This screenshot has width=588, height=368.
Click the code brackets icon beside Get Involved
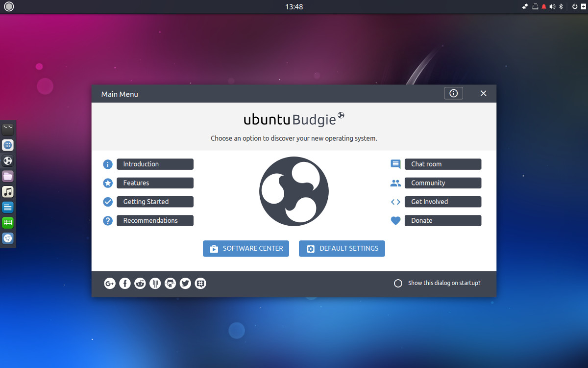tap(395, 202)
